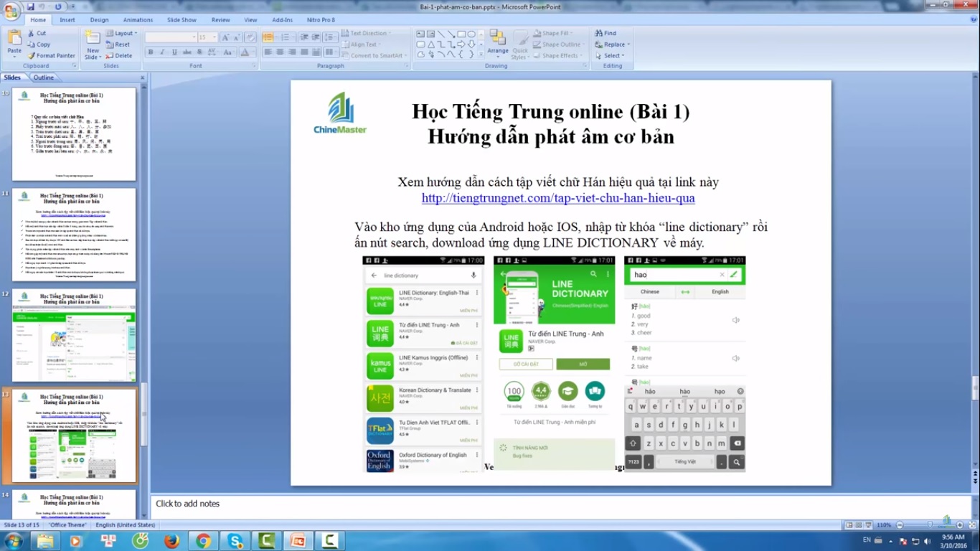Select slide 12 thumbnail
980x551 pixels.
pos(74,336)
